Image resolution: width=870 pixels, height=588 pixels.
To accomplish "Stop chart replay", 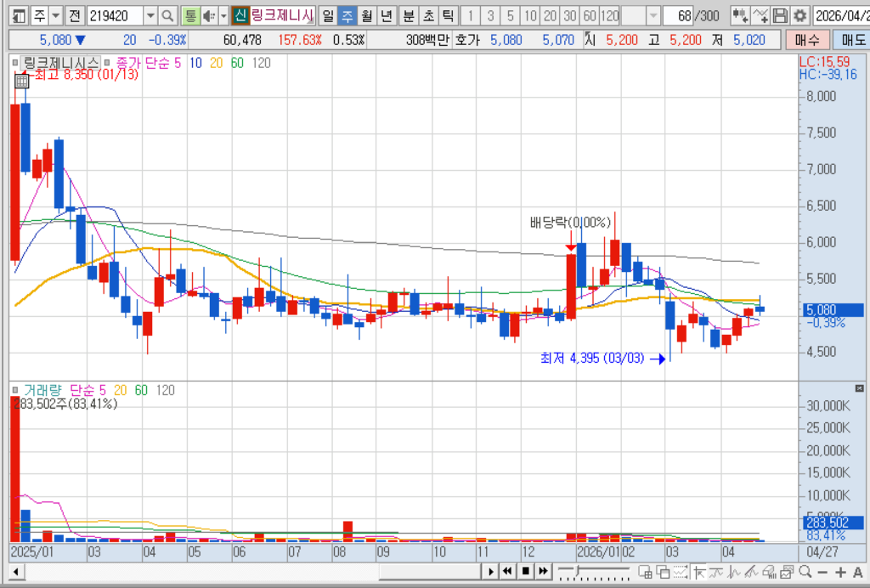I will tap(525, 571).
